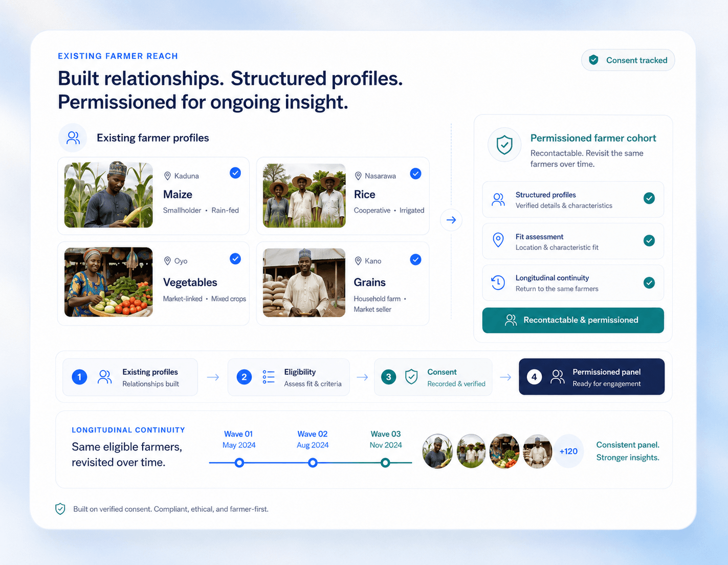Open the Grains farmer photo
Screen dimensions: 728x565
(304, 282)
